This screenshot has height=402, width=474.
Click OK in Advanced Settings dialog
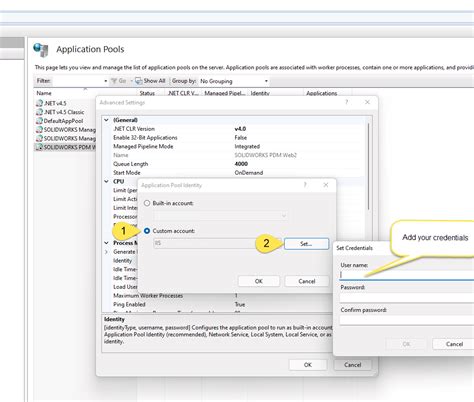click(308, 365)
